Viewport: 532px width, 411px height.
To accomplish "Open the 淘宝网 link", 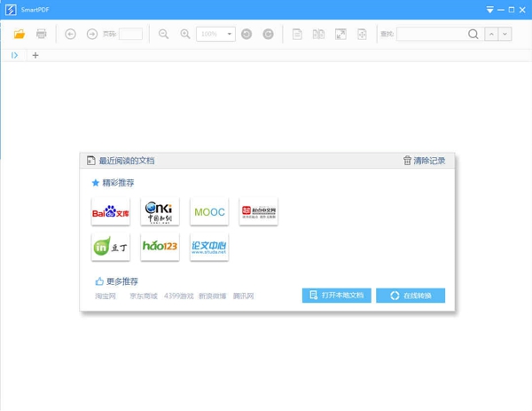I will point(106,296).
